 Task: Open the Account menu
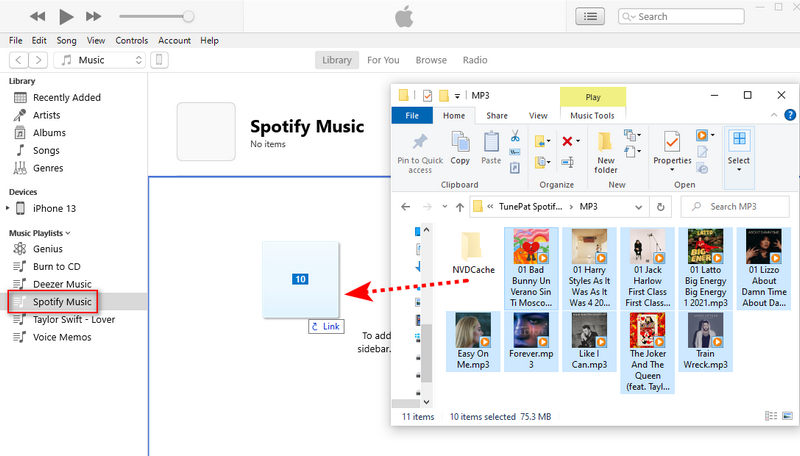click(x=174, y=40)
